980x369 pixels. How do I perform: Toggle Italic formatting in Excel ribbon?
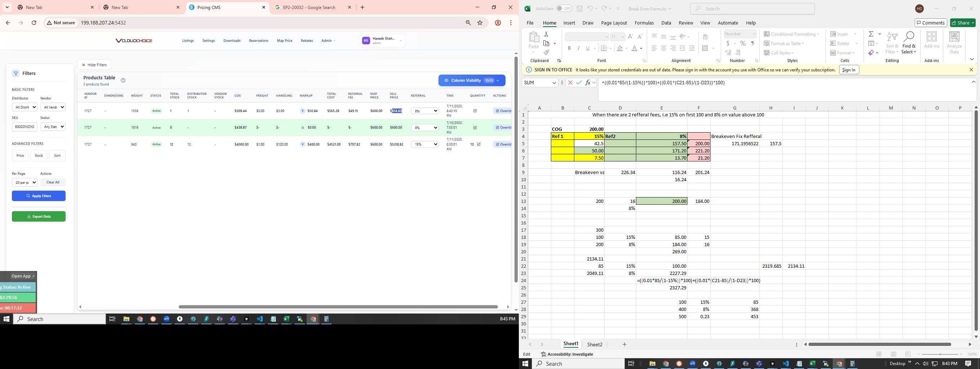(578, 48)
